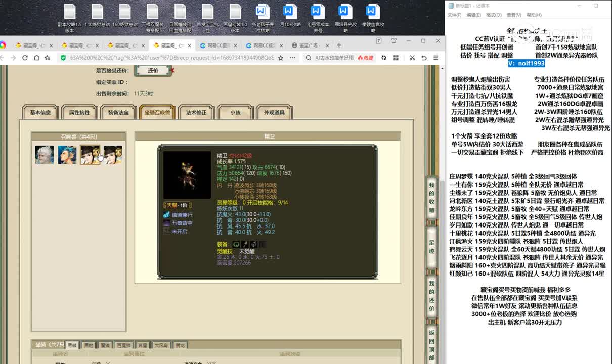Open Notepad 查看(V) menu

pos(514,15)
